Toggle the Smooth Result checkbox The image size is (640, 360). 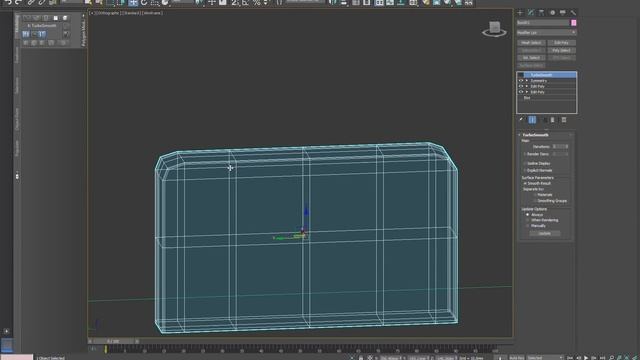pos(525,184)
